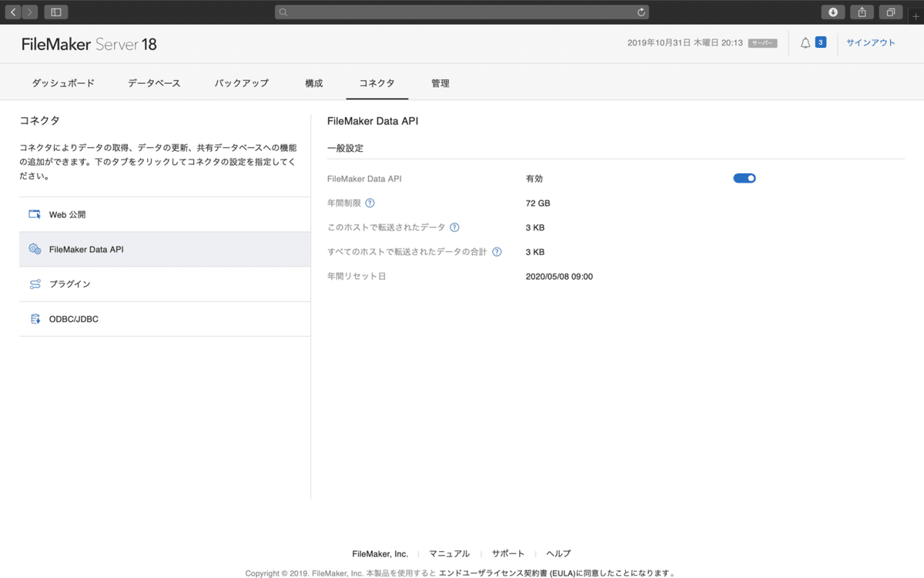
Task: Sign out via サインアウト link
Action: (x=871, y=43)
